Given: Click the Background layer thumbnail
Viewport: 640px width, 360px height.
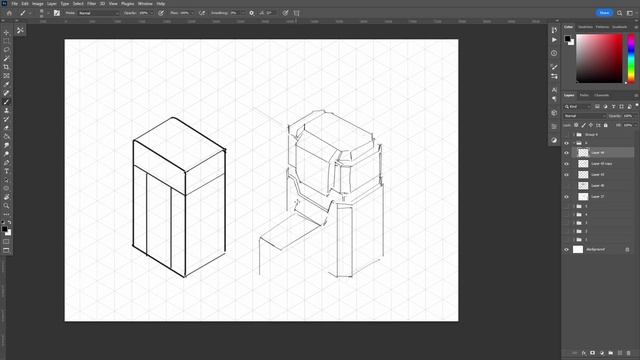Looking at the screenshot, I should 578,249.
